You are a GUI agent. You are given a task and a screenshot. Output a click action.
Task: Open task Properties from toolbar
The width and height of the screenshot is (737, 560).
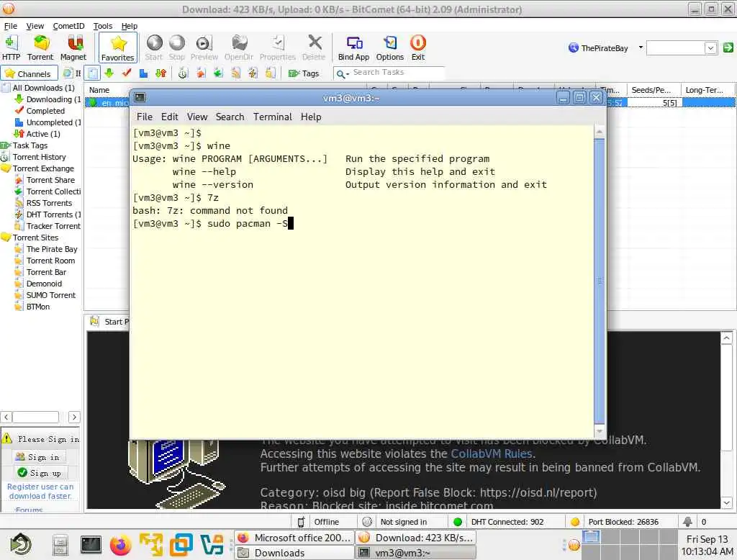(x=277, y=48)
